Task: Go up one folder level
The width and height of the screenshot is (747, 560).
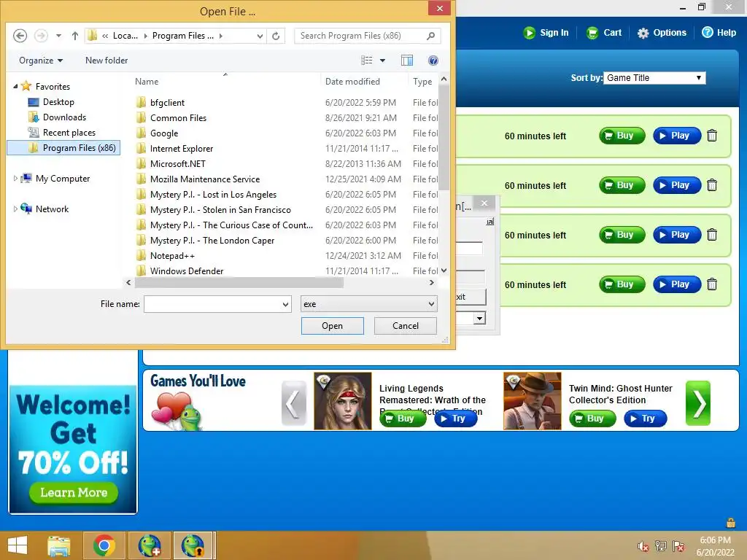Action: pyautogui.click(x=75, y=36)
